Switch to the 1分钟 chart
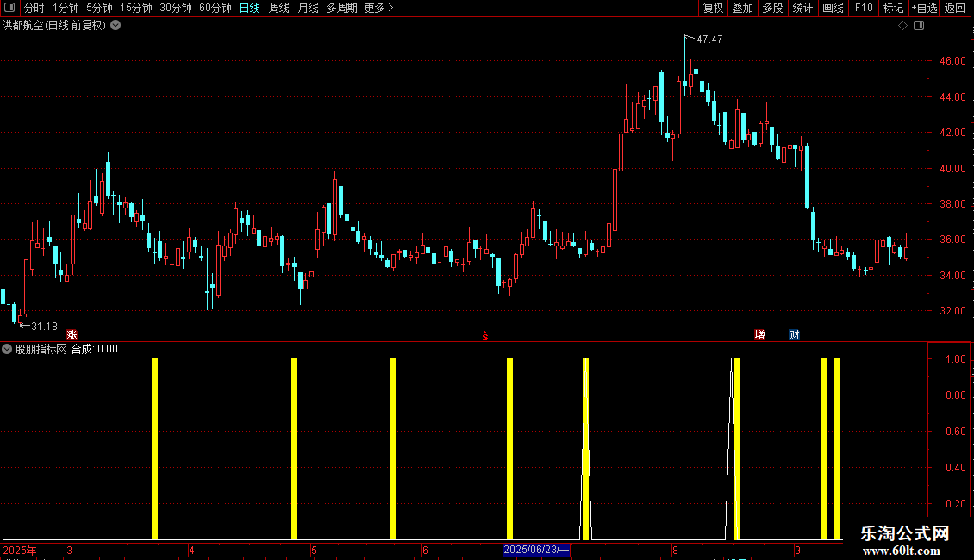The width and height of the screenshot is (974, 560). coord(66,8)
